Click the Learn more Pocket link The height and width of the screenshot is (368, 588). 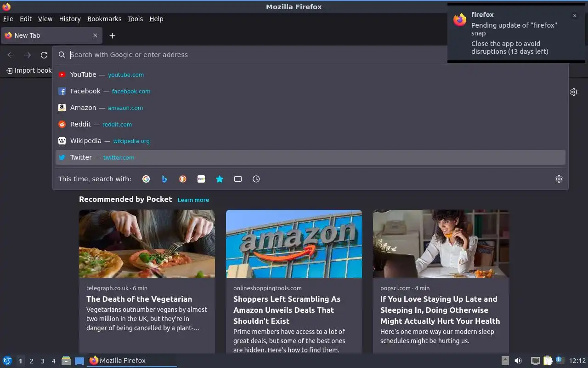[x=193, y=200]
